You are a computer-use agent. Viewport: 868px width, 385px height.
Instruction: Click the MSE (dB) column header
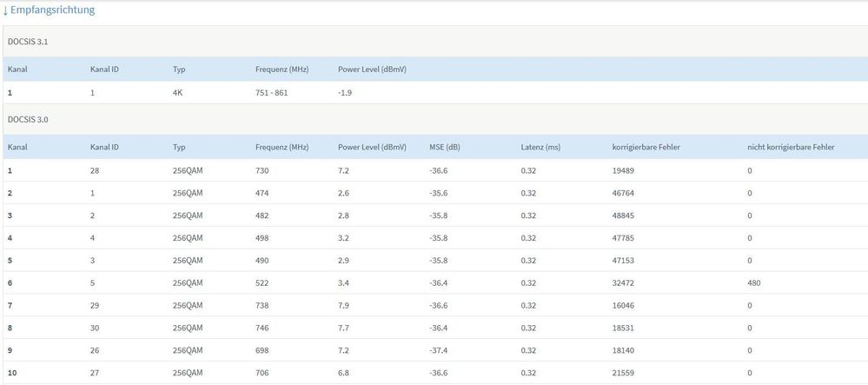[444, 147]
